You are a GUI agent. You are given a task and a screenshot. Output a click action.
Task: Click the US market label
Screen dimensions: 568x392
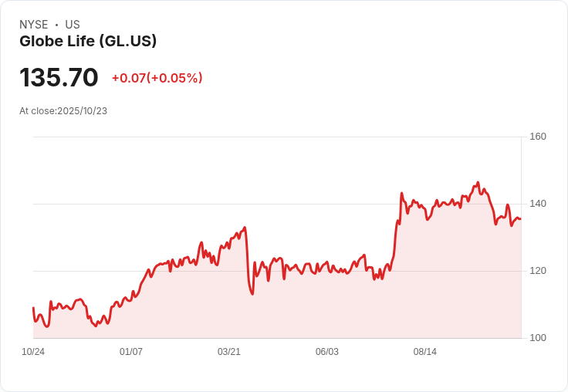[x=73, y=25]
